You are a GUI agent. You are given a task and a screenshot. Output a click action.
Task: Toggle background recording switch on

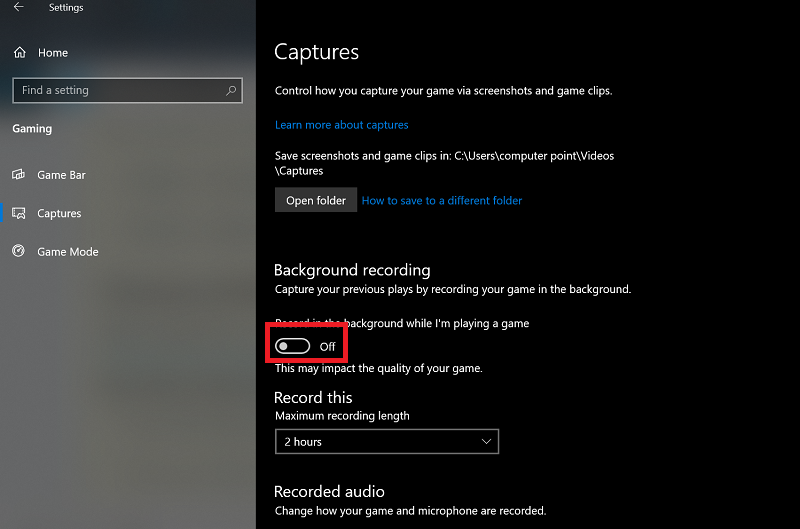pyautogui.click(x=292, y=346)
